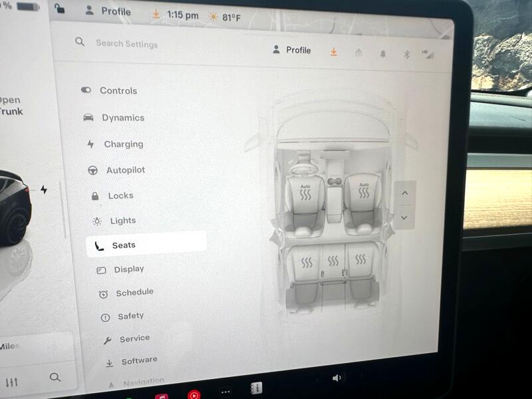The image size is (532, 399).
Task: Open the Profile dropdown in settings header
Action: pos(292,50)
